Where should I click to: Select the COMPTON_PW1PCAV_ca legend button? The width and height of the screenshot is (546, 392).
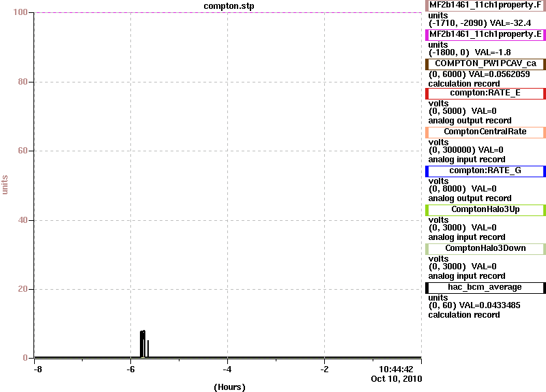[485, 64]
